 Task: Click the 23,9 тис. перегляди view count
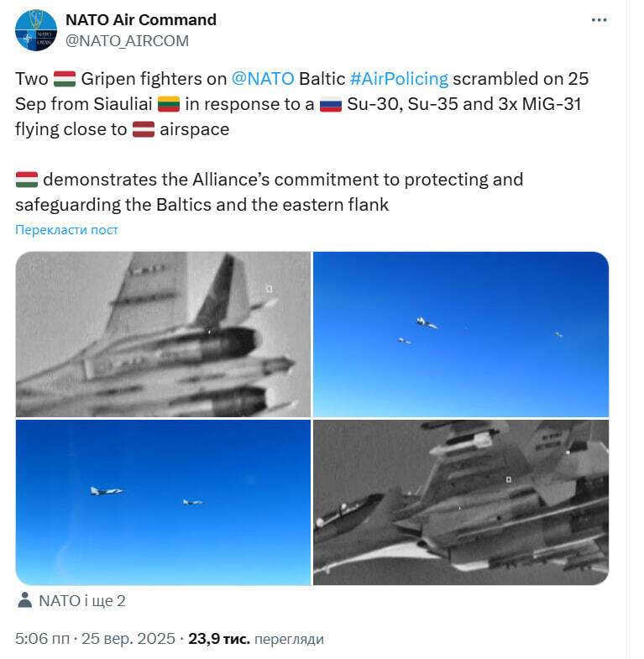[x=255, y=639]
